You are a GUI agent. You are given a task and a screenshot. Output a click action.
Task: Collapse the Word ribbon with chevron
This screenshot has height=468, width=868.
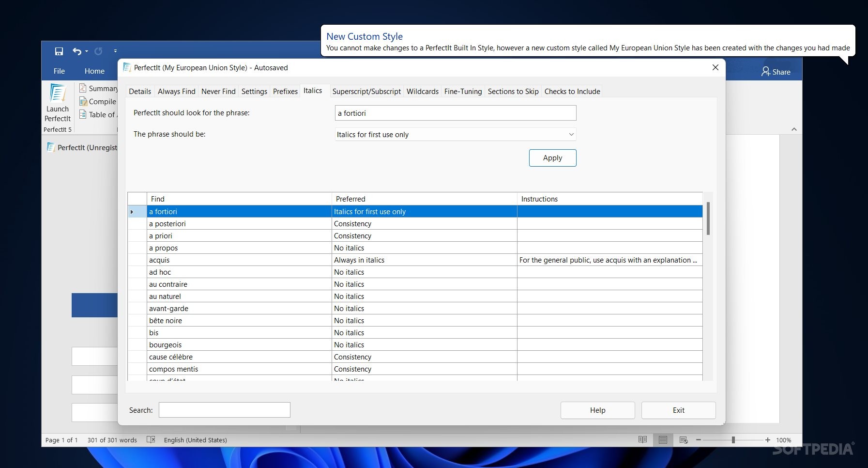pyautogui.click(x=794, y=129)
